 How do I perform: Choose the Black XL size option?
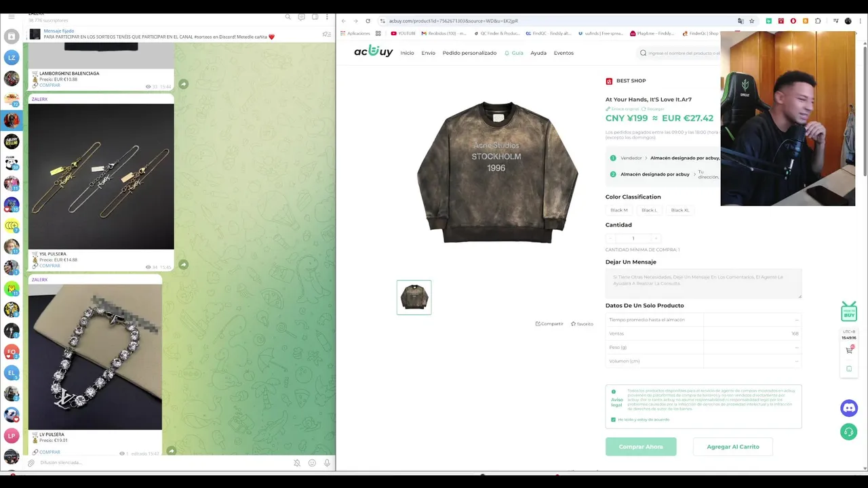(680, 210)
